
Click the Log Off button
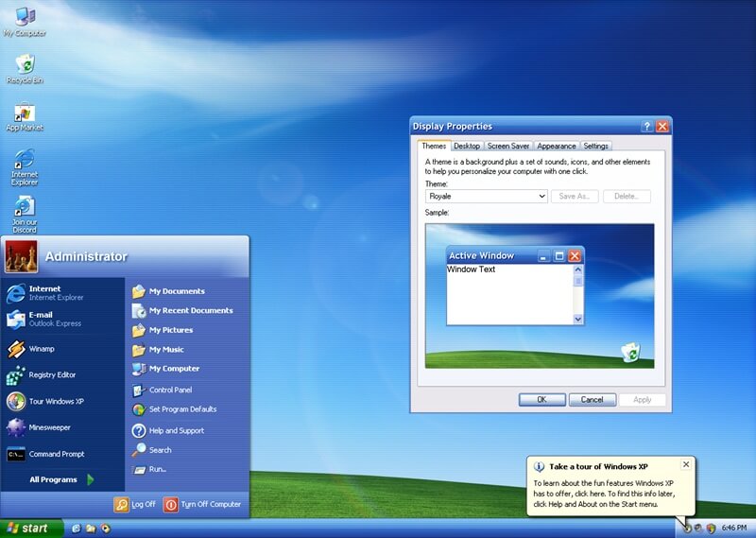point(135,504)
